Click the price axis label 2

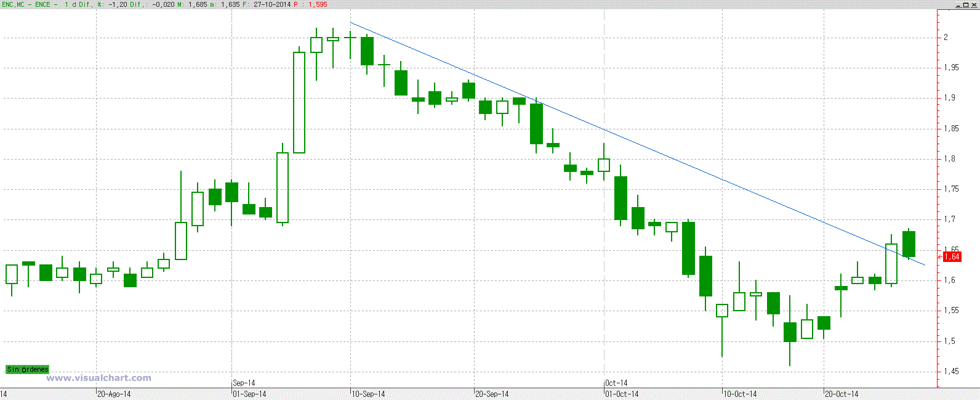pyautogui.click(x=946, y=37)
